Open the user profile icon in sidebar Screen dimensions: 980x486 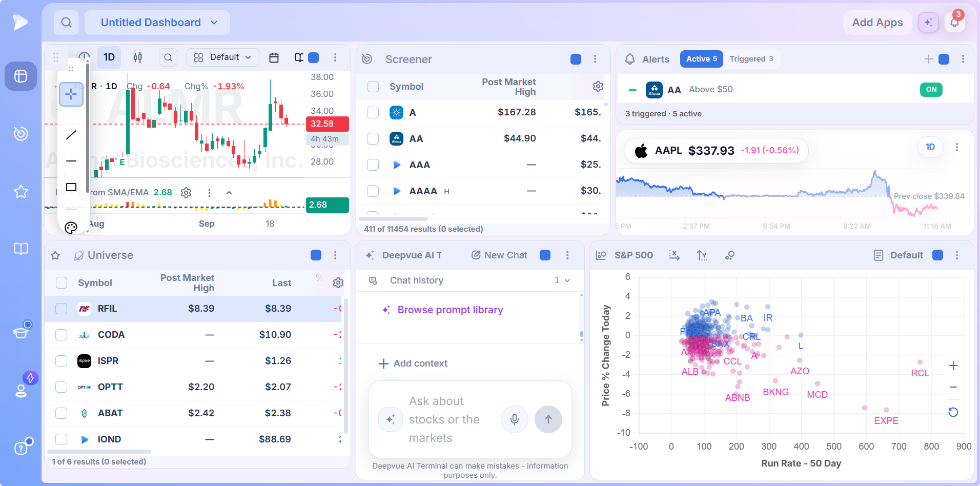(x=21, y=391)
